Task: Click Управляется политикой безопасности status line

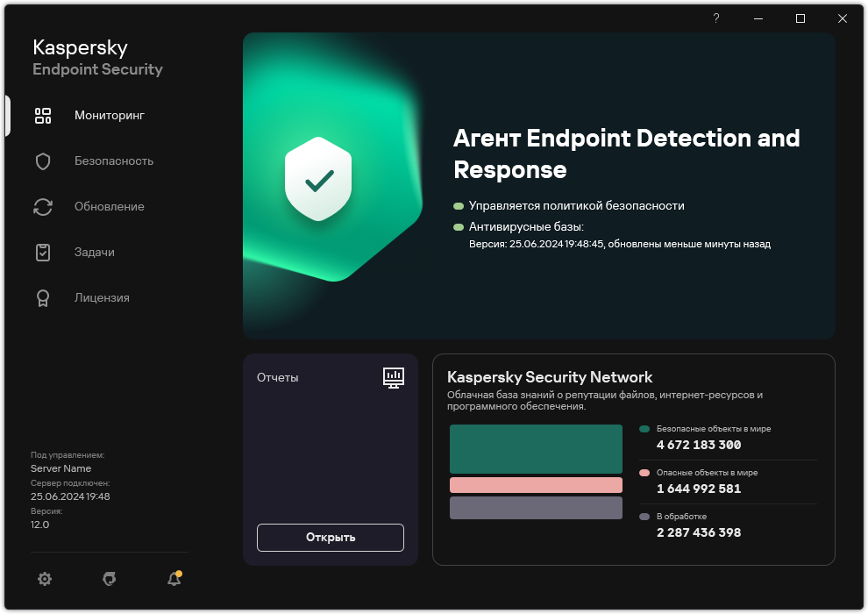Action: (577, 206)
